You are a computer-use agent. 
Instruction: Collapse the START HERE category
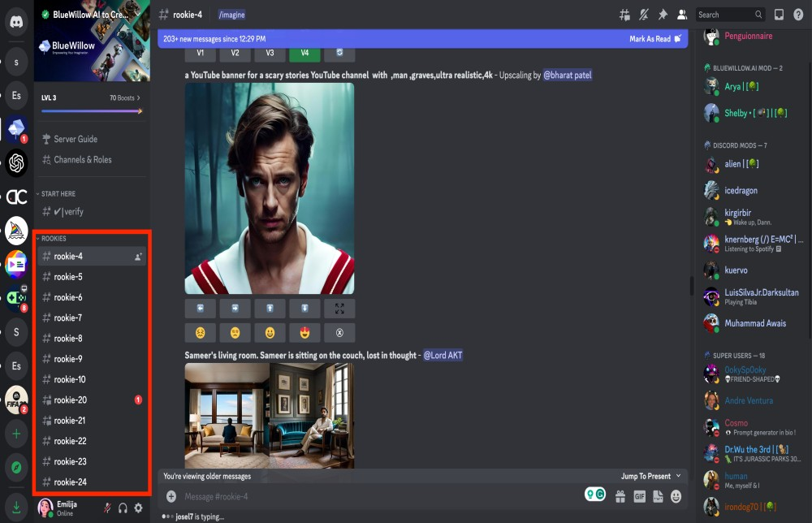(57, 194)
